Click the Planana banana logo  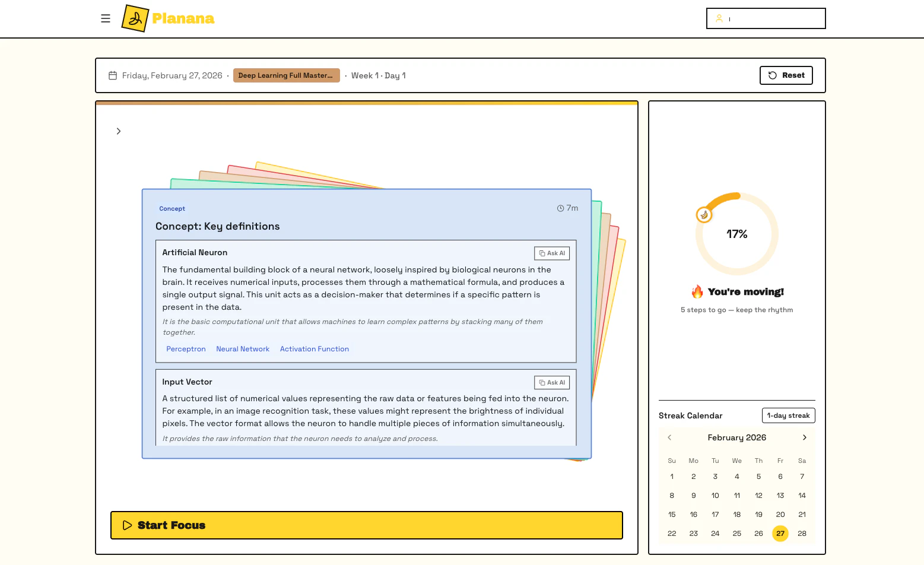pyautogui.click(x=135, y=18)
